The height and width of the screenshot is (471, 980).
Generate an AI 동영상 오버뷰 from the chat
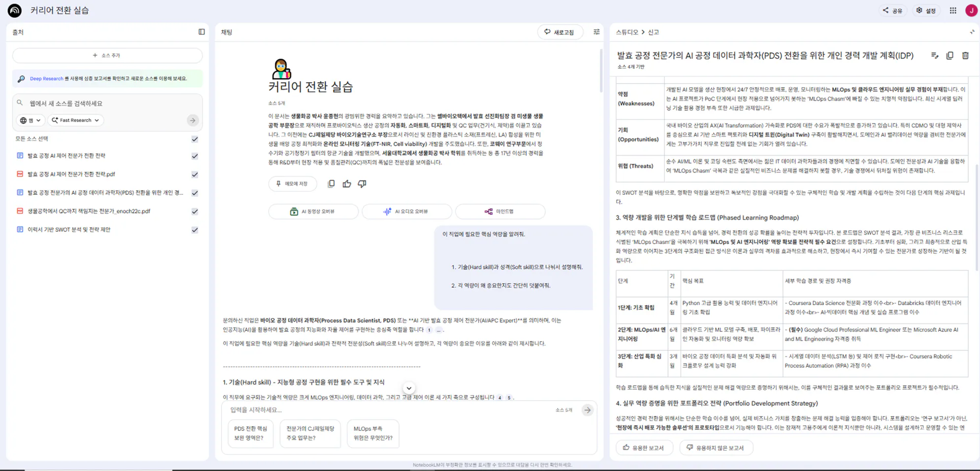(313, 211)
